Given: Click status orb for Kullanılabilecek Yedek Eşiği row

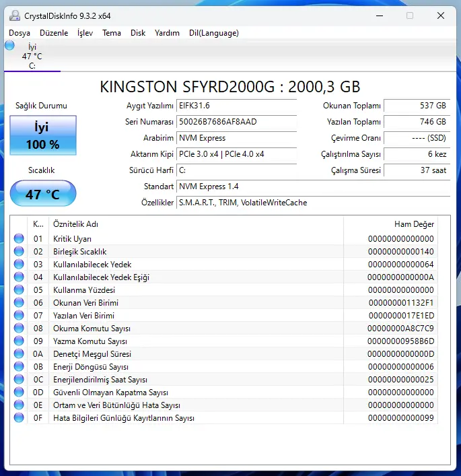Looking at the screenshot, I should pos(19,277).
